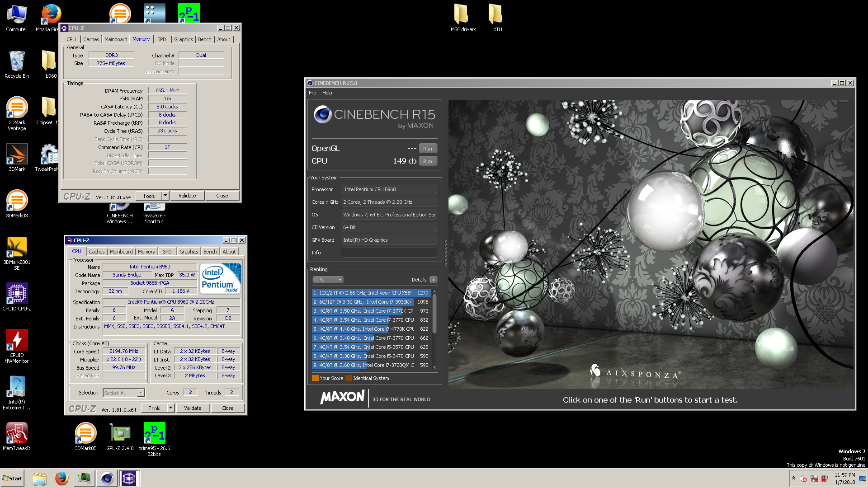Select Graphics tab in top CPU-Z window
The image size is (868, 488).
click(183, 39)
